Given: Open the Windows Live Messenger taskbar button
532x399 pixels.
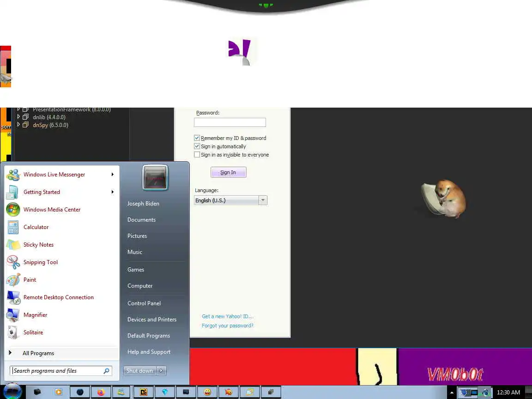Looking at the screenshot, I should tap(122, 392).
